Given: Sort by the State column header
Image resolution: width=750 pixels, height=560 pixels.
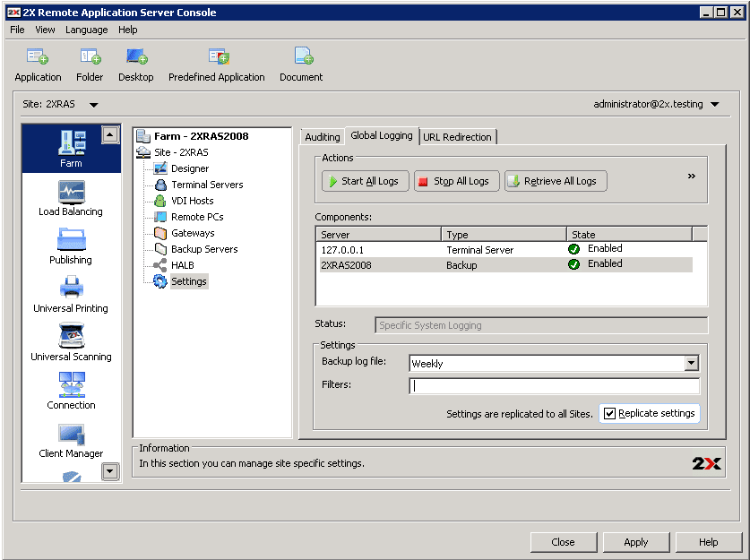Looking at the screenshot, I should (629, 235).
